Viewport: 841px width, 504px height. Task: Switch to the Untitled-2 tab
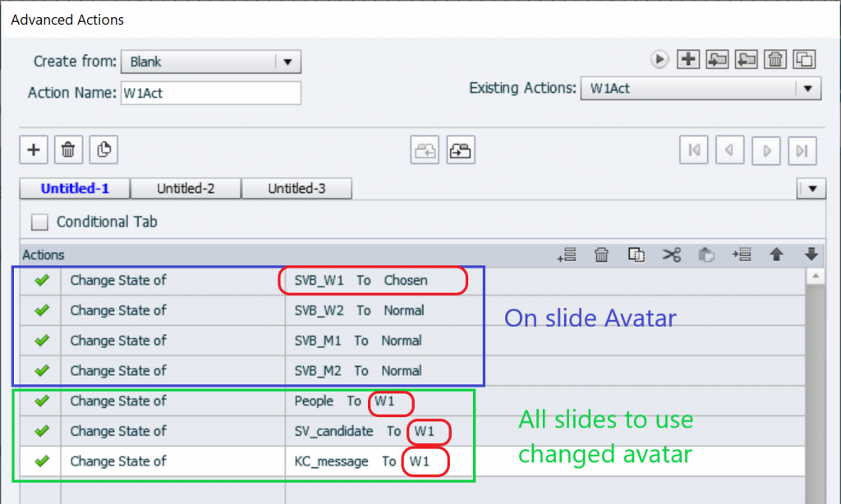pos(186,189)
